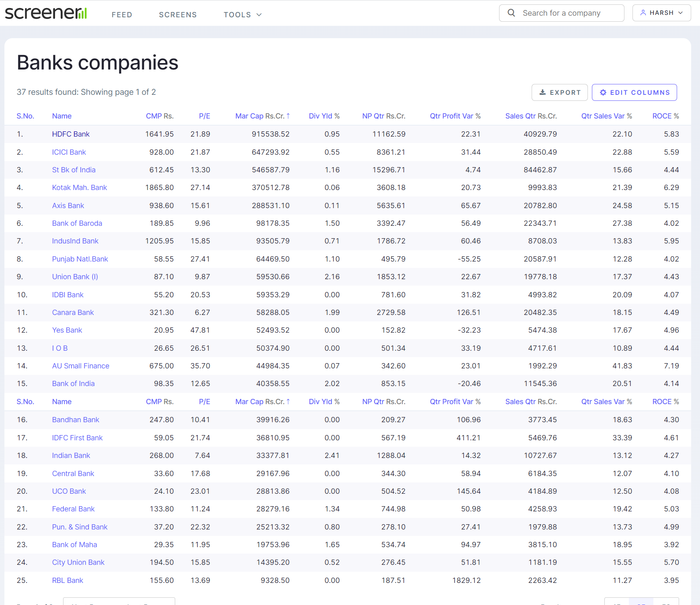The image size is (700, 605).
Task: Open the SCREENS menu item
Action: point(178,15)
